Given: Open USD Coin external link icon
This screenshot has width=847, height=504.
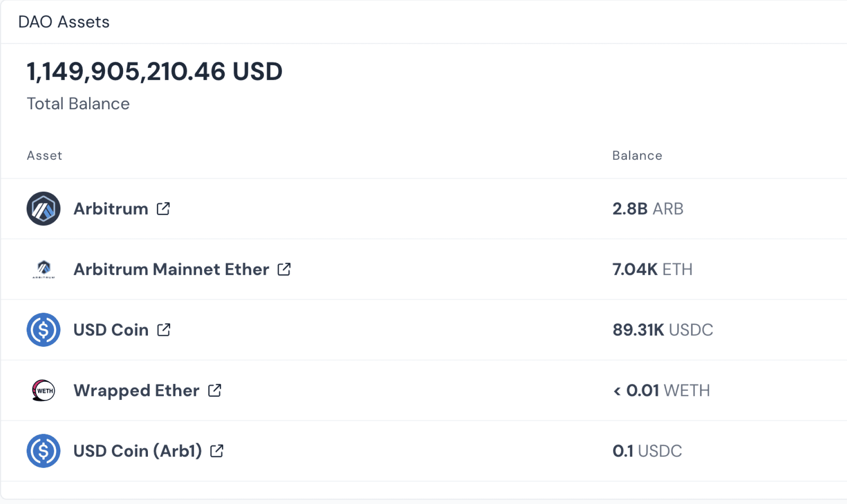Looking at the screenshot, I should pos(164,330).
